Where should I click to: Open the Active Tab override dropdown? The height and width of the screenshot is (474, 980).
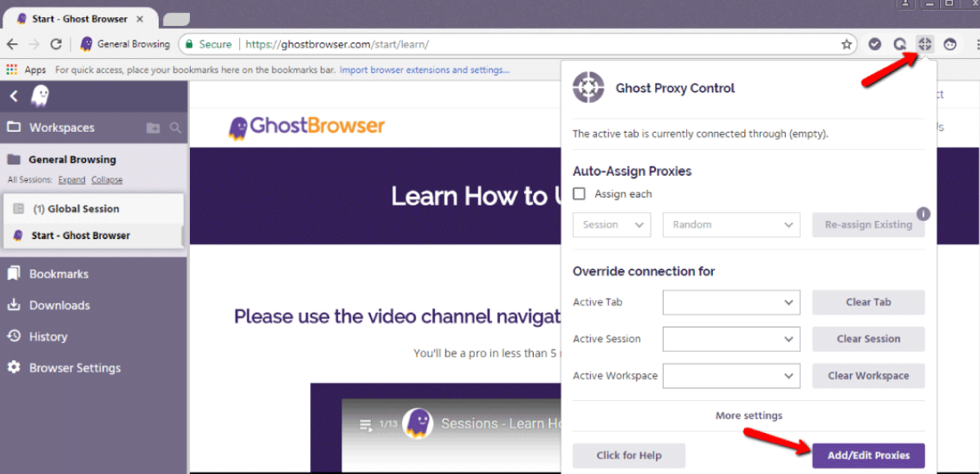(731, 302)
